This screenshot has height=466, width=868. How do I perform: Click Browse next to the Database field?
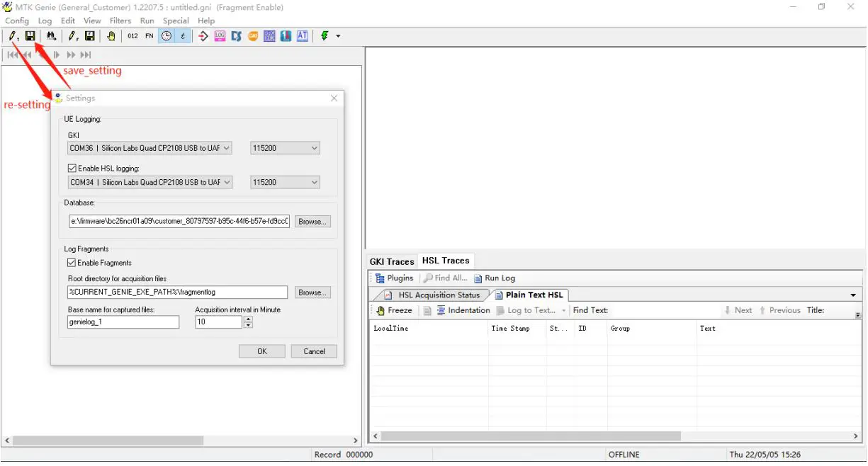[x=312, y=221]
